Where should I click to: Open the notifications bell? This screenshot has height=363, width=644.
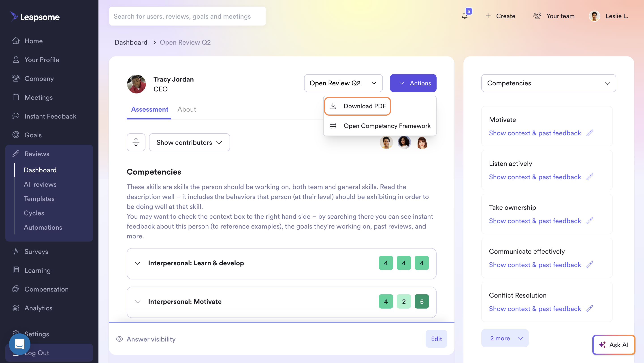pyautogui.click(x=465, y=16)
